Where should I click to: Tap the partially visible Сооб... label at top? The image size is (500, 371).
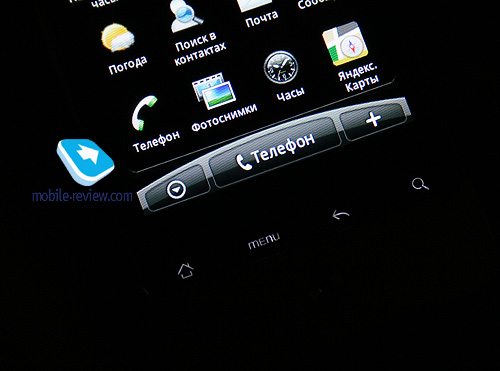click(312, 4)
